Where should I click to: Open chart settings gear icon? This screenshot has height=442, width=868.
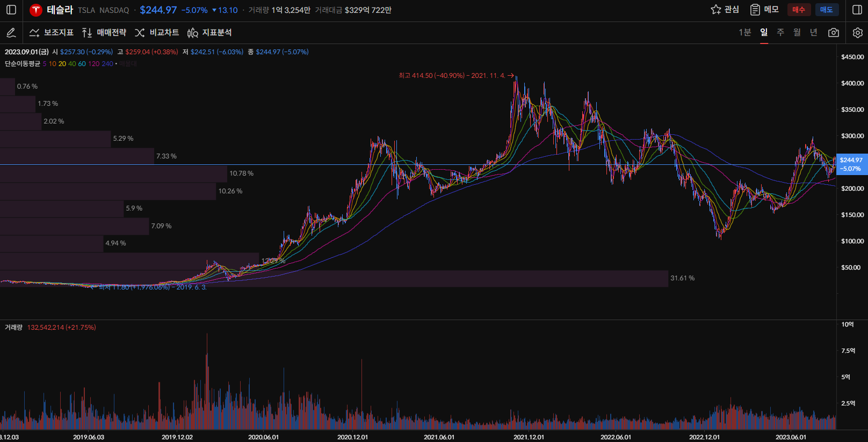pos(858,33)
